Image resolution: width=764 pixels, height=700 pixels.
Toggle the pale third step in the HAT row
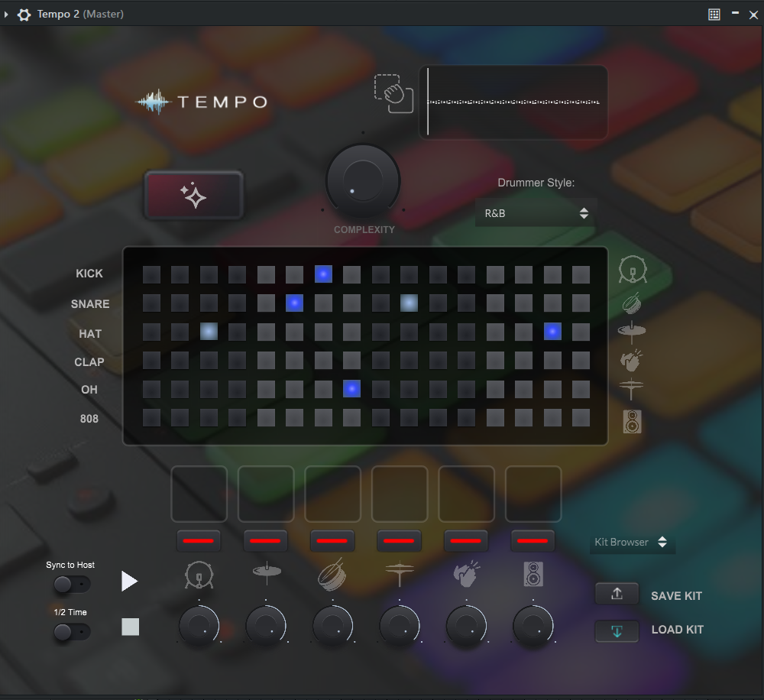(209, 332)
